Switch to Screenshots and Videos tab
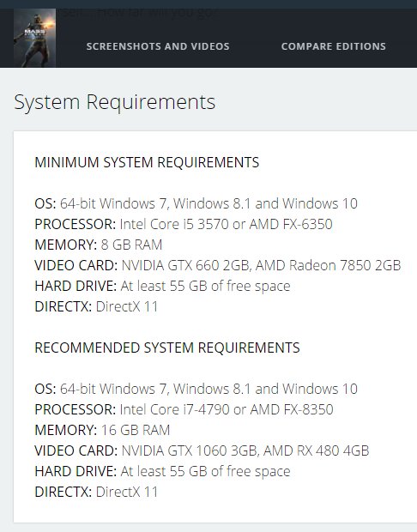 point(158,46)
